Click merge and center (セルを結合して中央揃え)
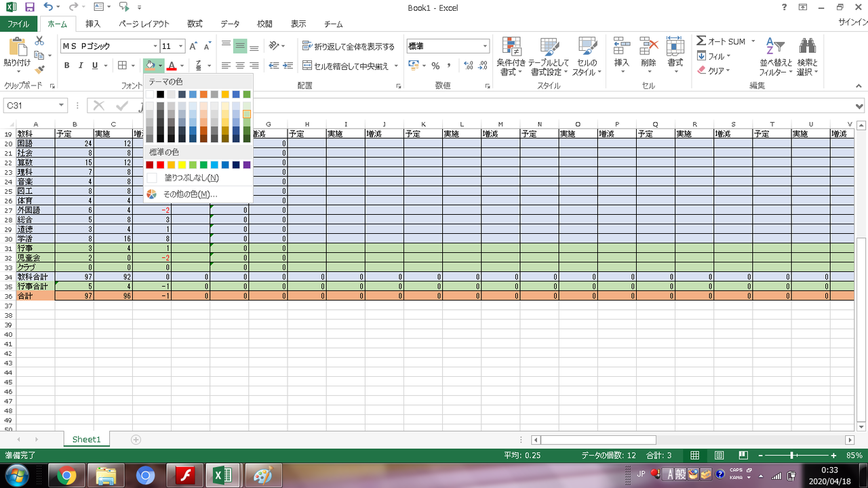The width and height of the screenshot is (868, 488). pos(347,66)
